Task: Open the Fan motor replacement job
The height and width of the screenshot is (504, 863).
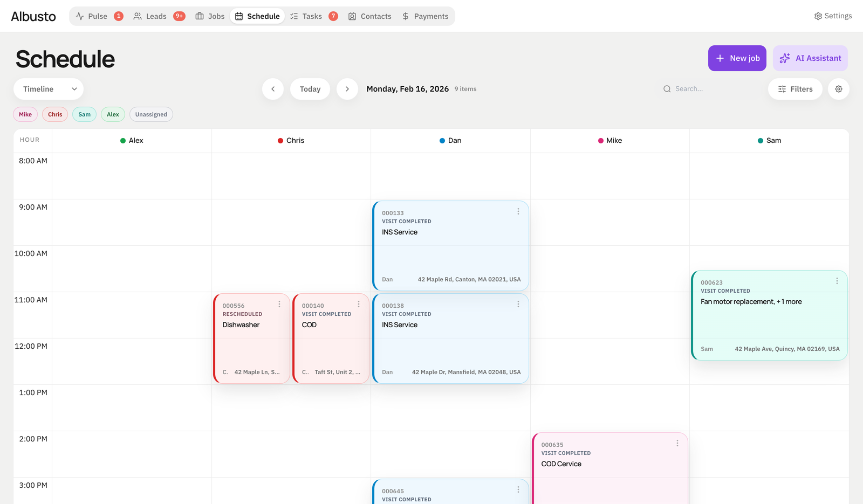Action: [770, 315]
